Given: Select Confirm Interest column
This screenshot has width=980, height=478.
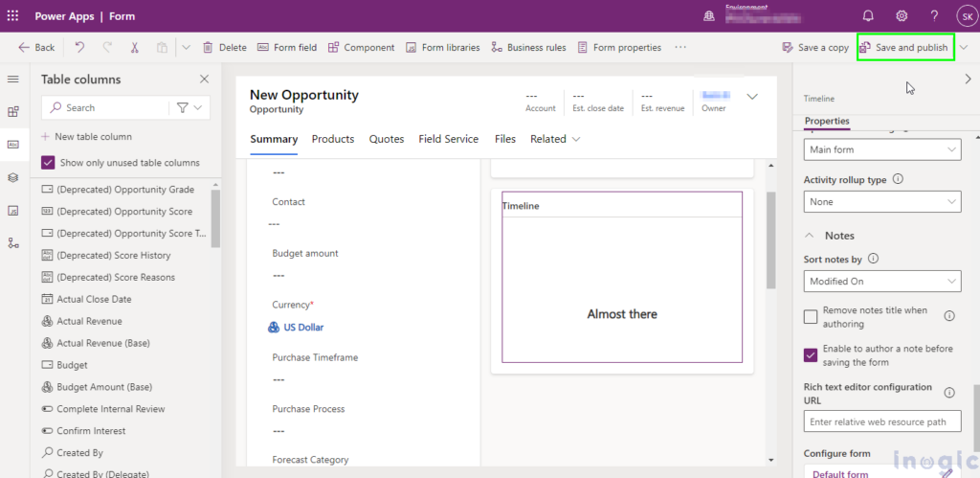Looking at the screenshot, I should [84, 430].
